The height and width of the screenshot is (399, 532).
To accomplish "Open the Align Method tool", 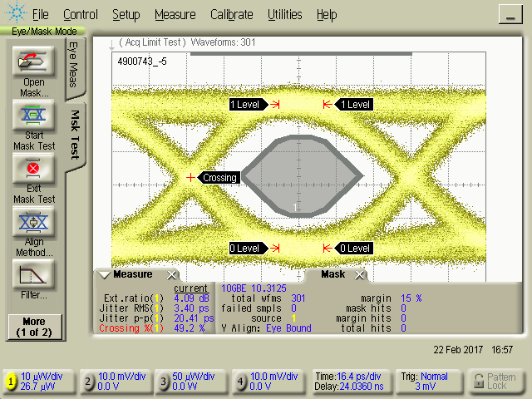I will tap(33, 223).
